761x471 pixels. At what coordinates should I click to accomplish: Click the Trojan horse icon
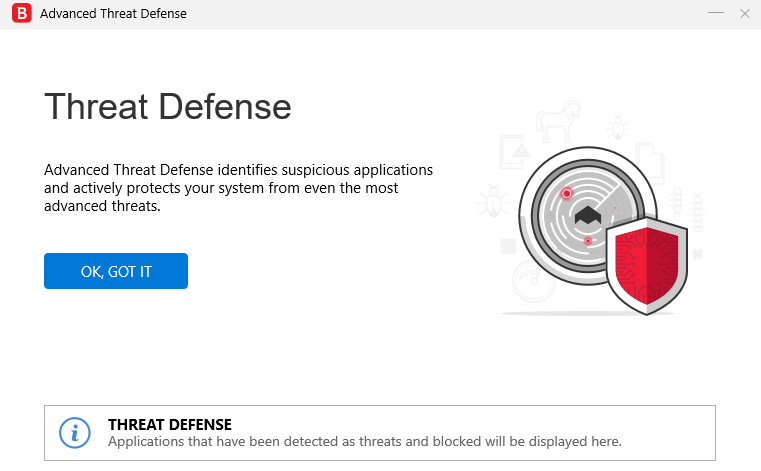[x=557, y=124]
